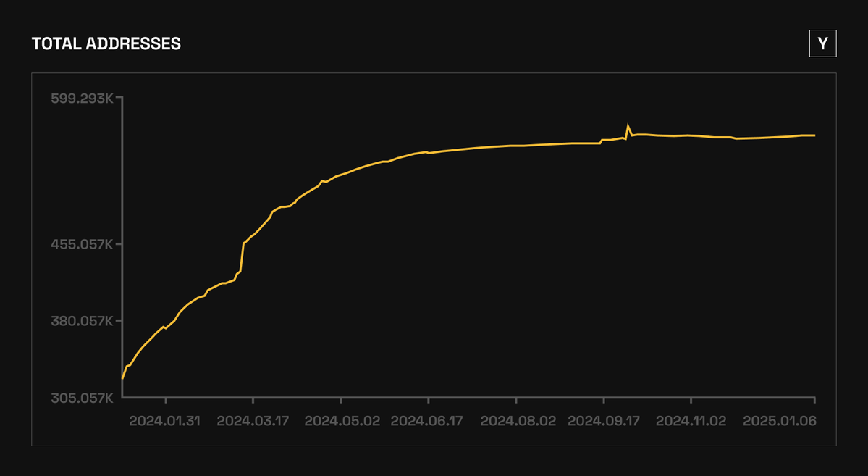This screenshot has width=868, height=476.
Task: Click the 455.057K y-axis label
Action: (x=82, y=244)
